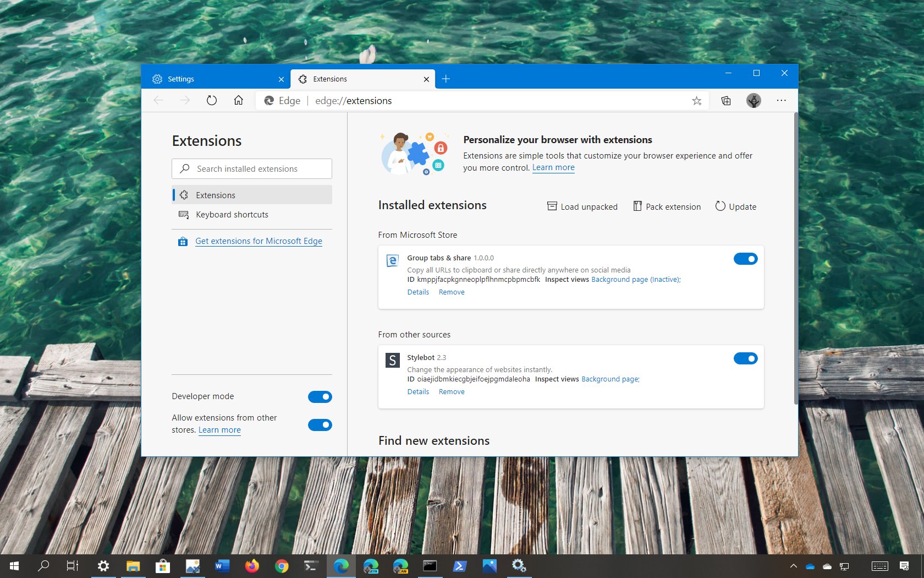Open PowerShell from taskbar
Image resolution: width=924 pixels, height=578 pixels.
point(460,566)
